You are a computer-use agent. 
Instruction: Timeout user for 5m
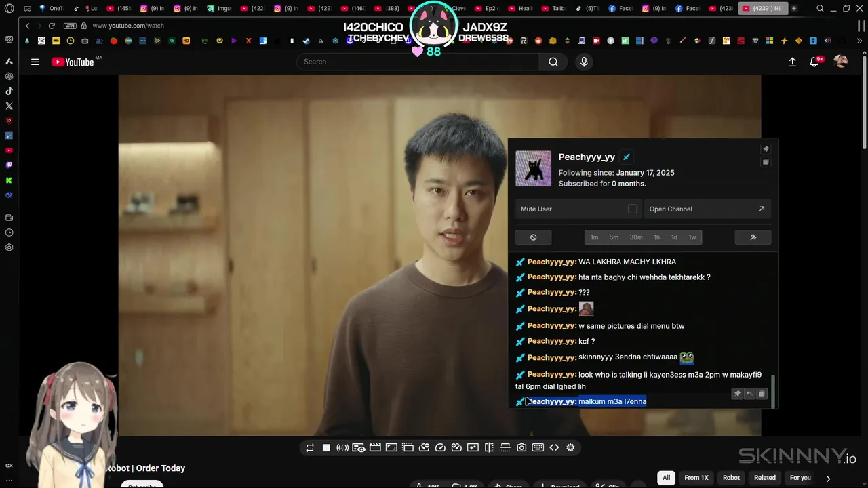(x=614, y=237)
